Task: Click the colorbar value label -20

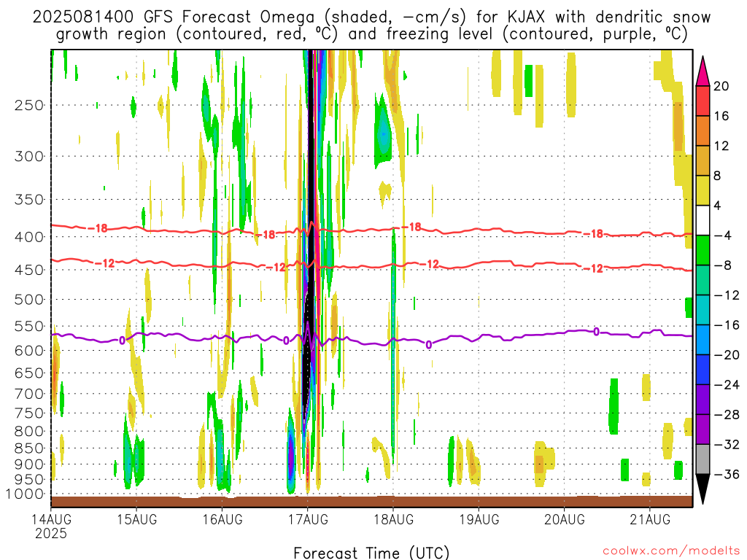Action: (x=726, y=355)
